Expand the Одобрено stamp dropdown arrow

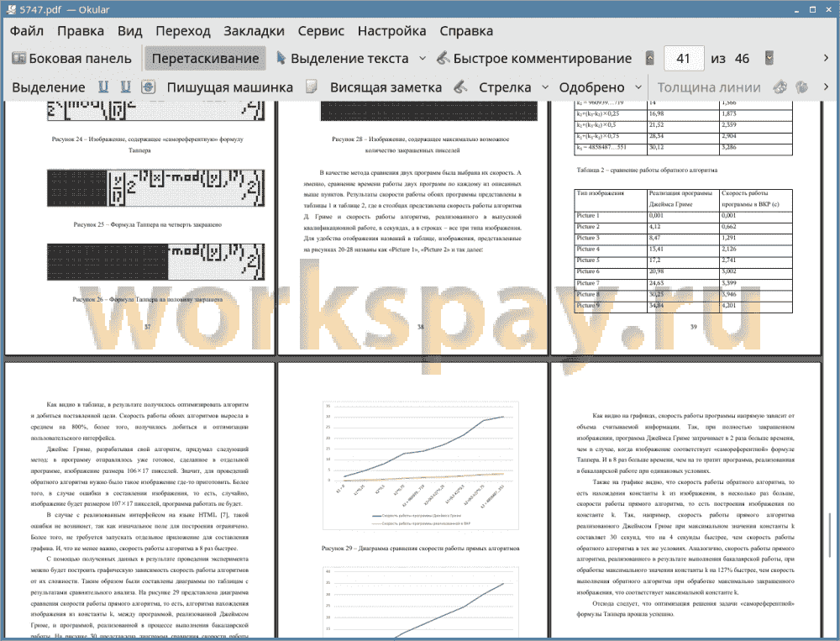point(638,87)
